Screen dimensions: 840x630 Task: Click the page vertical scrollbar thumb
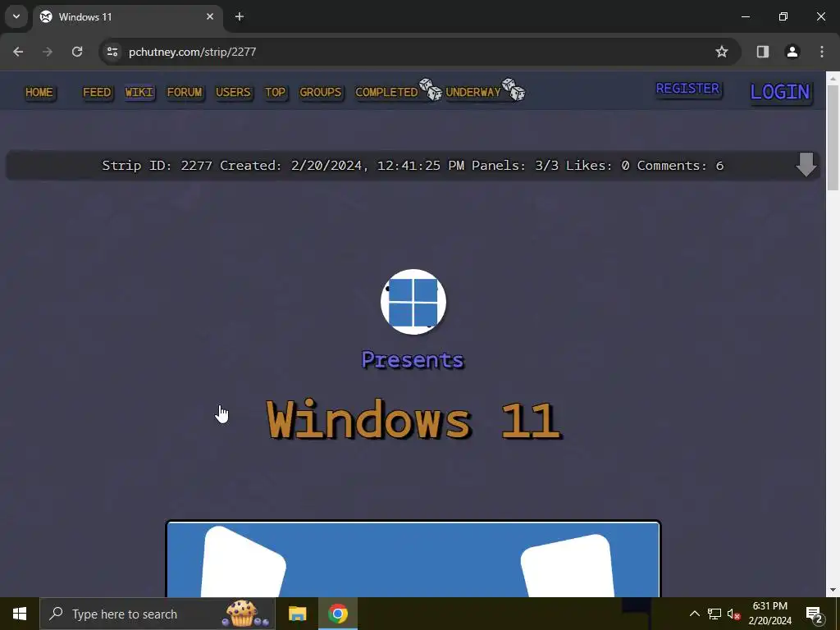tap(833, 138)
